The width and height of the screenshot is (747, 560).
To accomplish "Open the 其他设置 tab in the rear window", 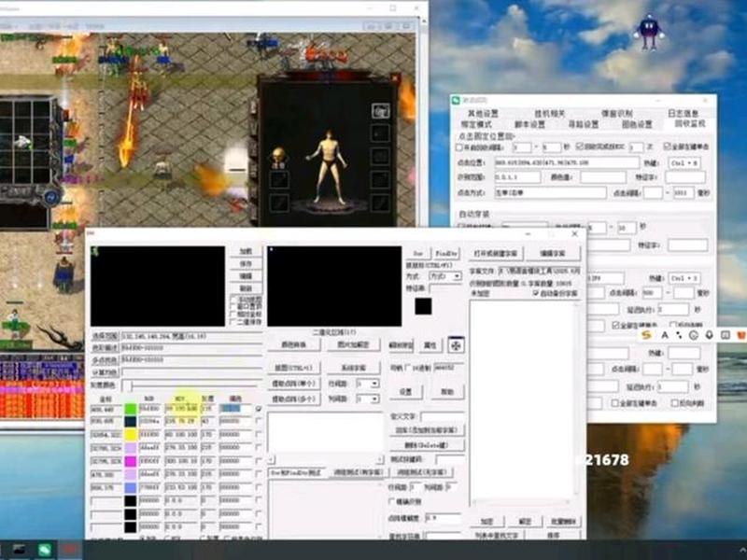I will point(482,113).
